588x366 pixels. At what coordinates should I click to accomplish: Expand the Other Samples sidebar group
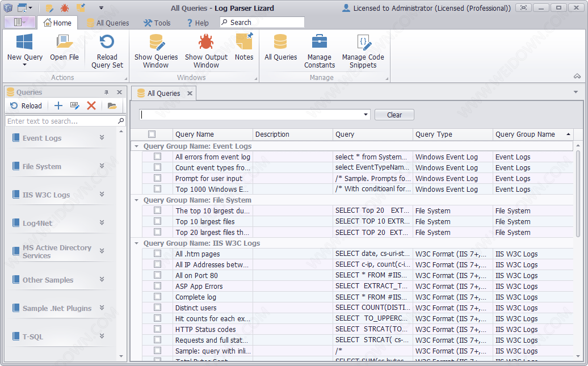coord(102,279)
